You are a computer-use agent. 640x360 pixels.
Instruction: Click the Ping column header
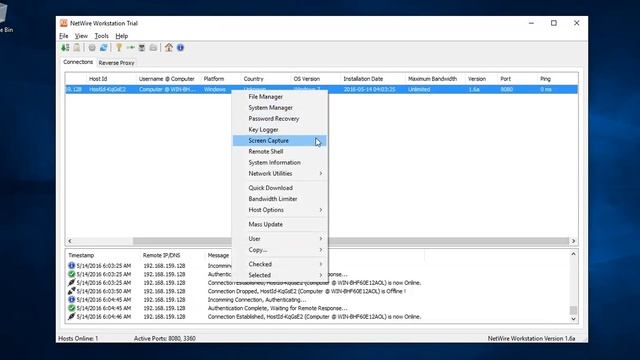coord(545,79)
